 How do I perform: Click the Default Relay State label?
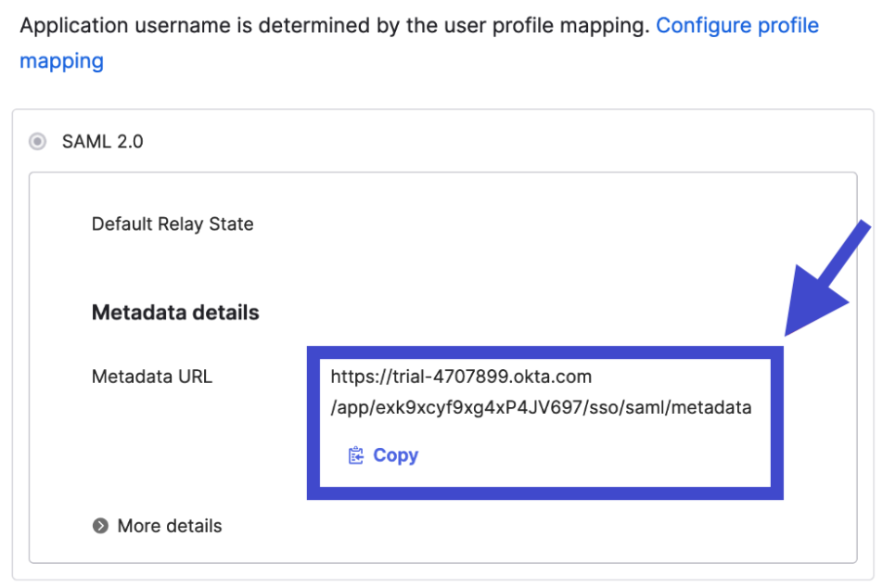pos(173,224)
